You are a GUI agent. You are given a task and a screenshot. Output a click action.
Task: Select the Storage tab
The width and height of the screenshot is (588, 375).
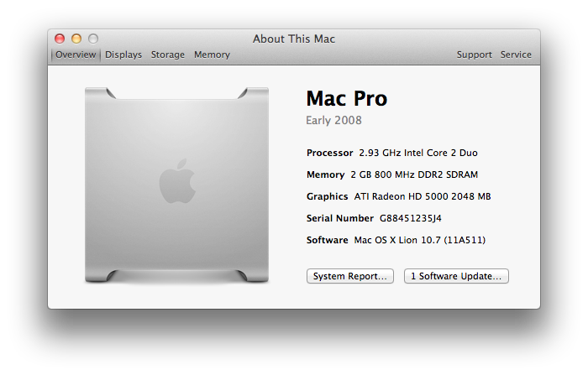coord(168,55)
